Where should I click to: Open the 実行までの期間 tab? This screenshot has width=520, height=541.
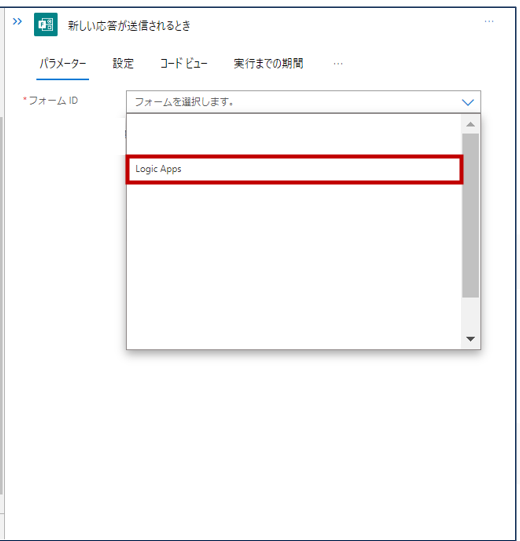tap(268, 64)
